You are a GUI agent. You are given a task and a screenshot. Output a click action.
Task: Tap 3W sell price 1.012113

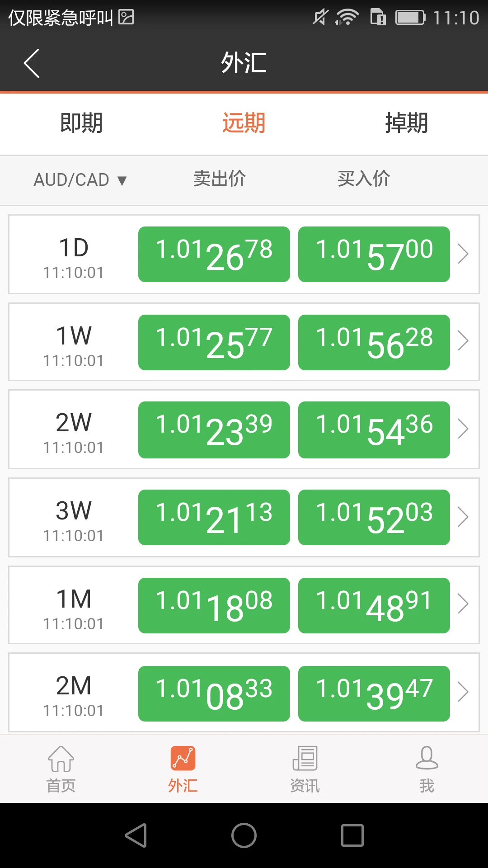pyautogui.click(x=214, y=517)
